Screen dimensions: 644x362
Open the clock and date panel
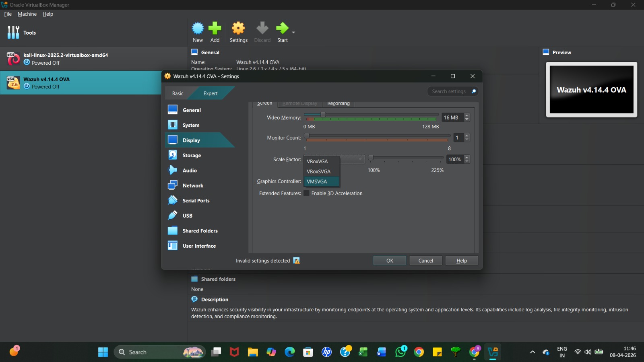pos(623,352)
